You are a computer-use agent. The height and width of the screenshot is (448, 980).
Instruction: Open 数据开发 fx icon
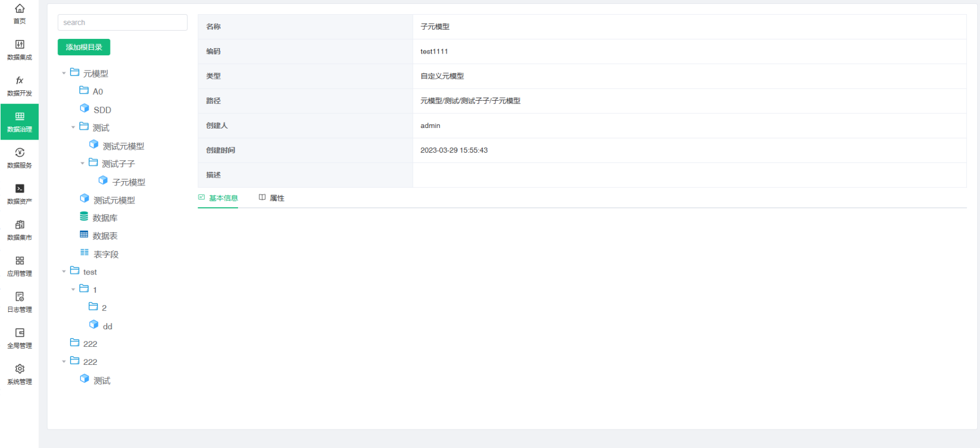click(x=20, y=81)
